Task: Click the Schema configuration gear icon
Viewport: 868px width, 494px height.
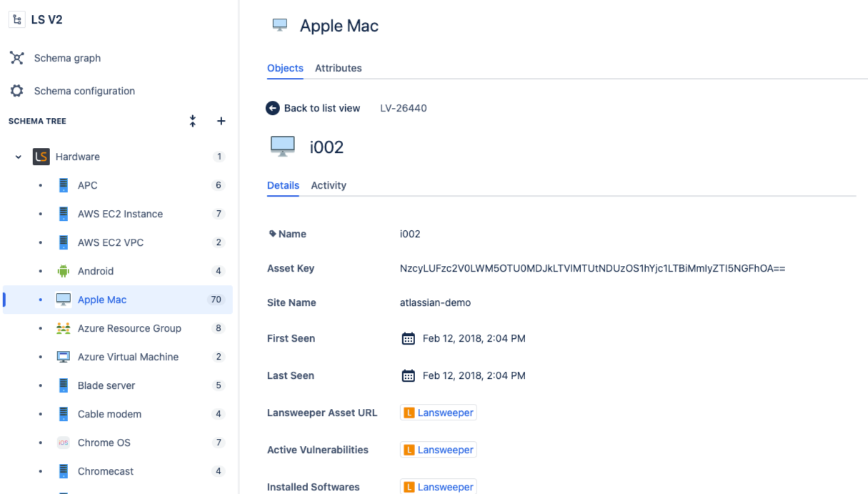Action: point(17,91)
